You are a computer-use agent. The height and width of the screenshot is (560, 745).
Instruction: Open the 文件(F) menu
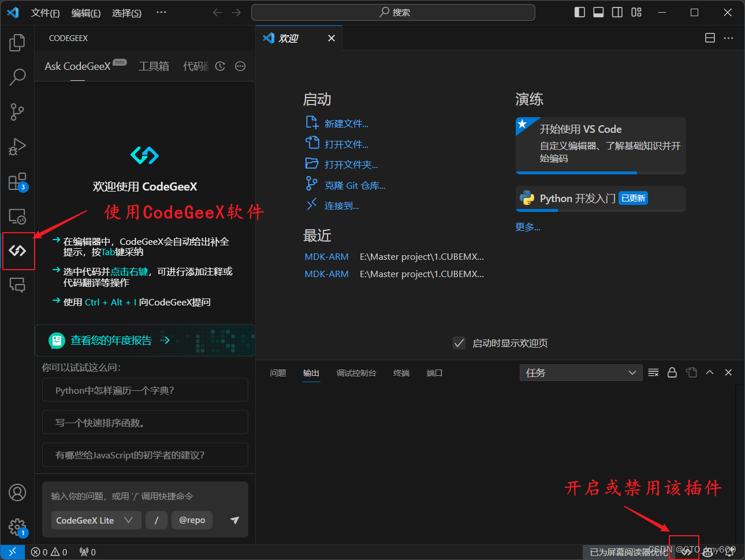tap(45, 13)
